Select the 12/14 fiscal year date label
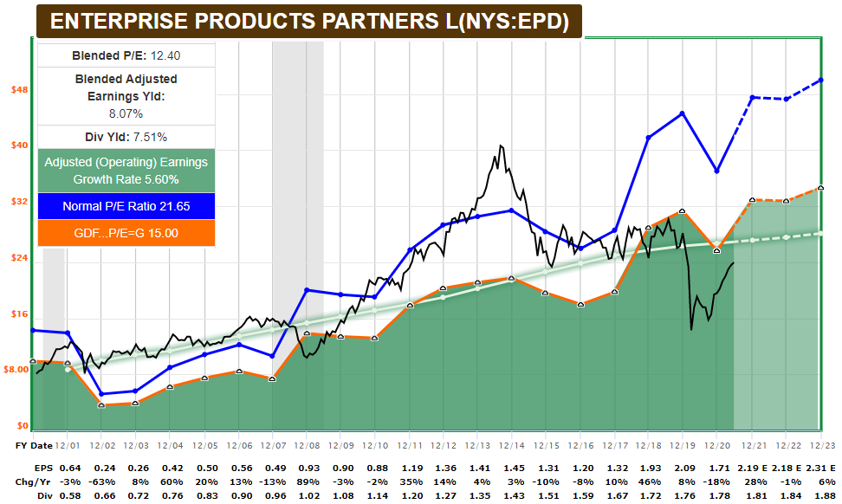Image resolution: width=842 pixels, height=504 pixels. [512, 445]
